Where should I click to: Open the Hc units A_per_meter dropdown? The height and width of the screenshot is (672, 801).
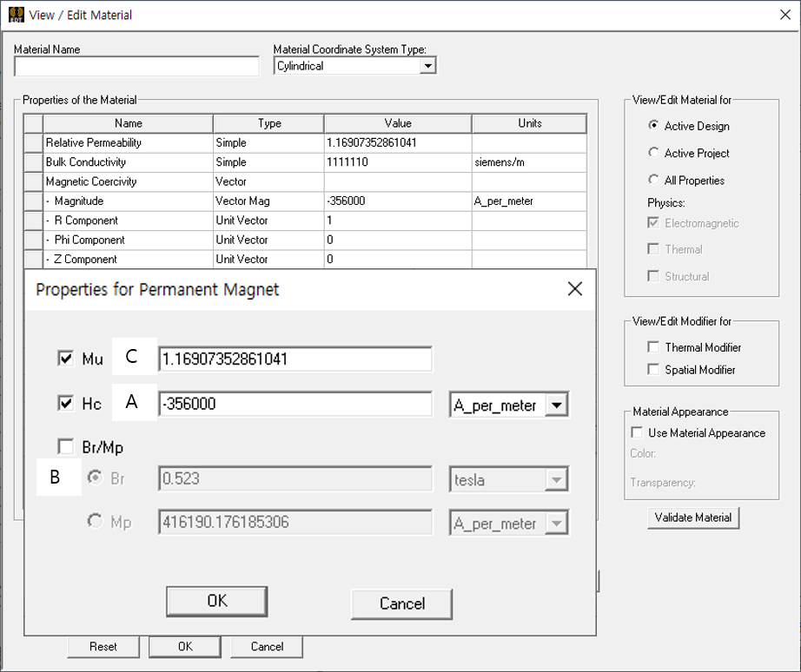557,405
